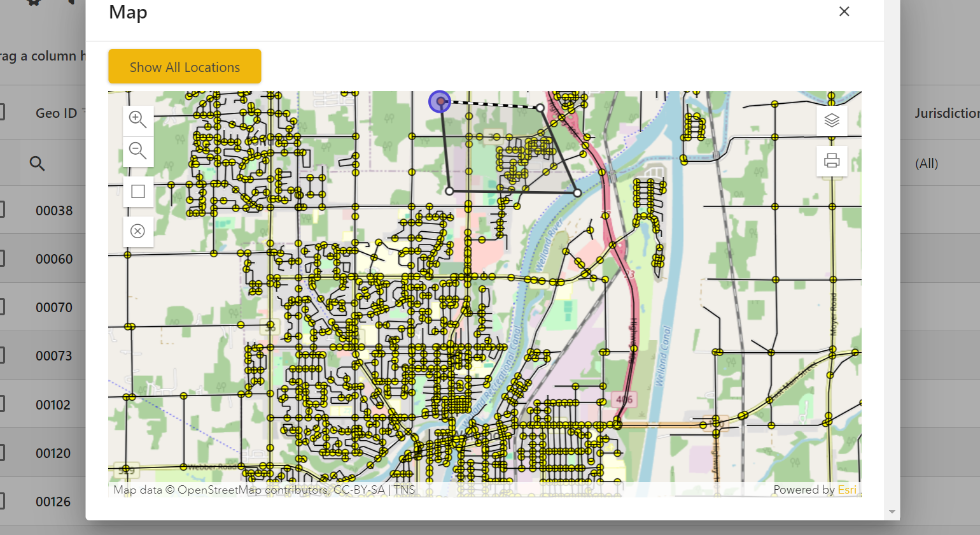Click the purple highlighted polygon start vertex
Image resolution: width=980 pixels, height=535 pixels.
pyautogui.click(x=440, y=101)
